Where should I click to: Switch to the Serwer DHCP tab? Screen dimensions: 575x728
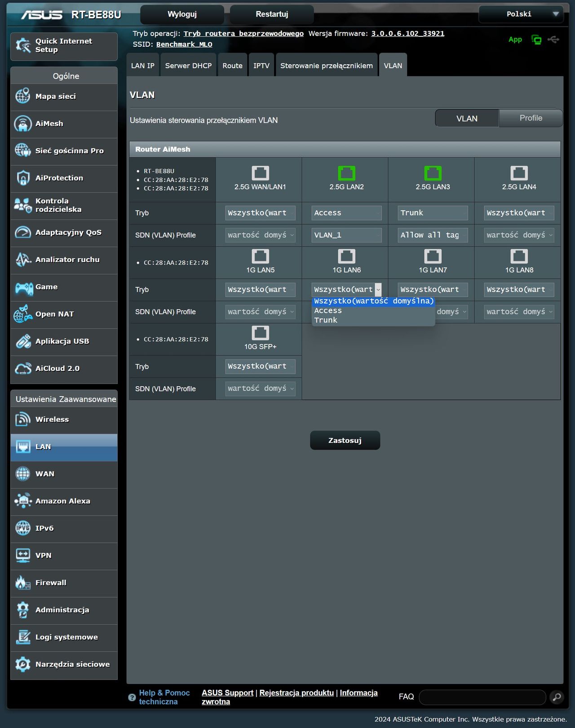[x=188, y=66]
